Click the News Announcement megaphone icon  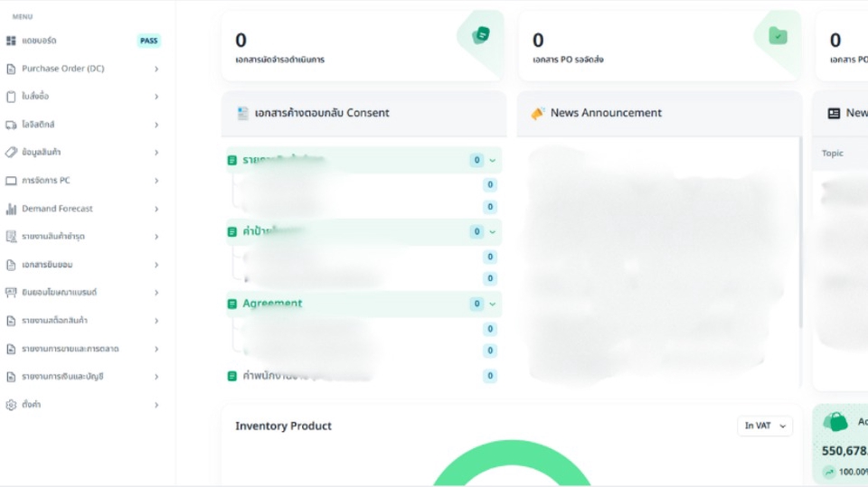click(537, 113)
